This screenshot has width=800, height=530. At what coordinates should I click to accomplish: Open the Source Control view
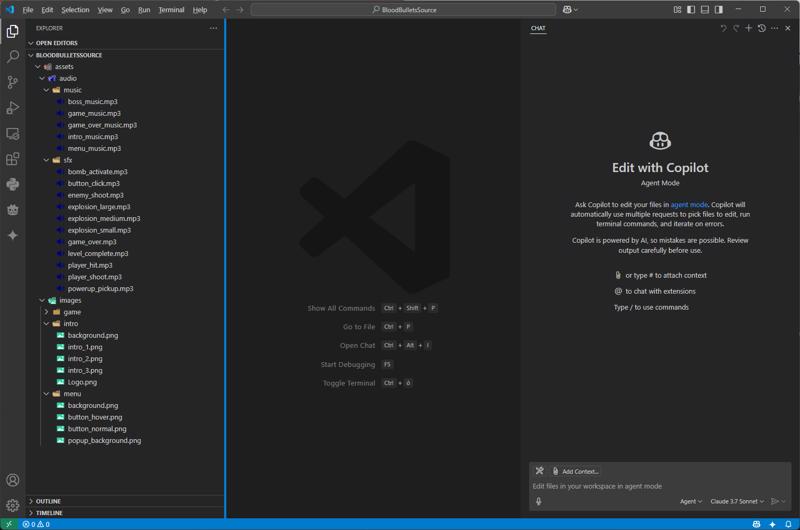pyautogui.click(x=13, y=83)
